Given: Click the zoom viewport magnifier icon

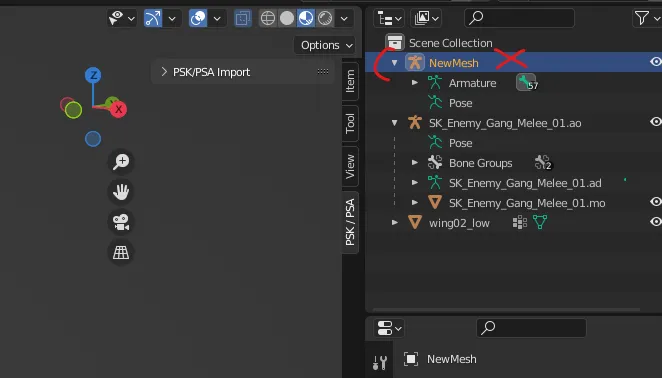Looking at the screenshot, I should [x=121, y=161].
